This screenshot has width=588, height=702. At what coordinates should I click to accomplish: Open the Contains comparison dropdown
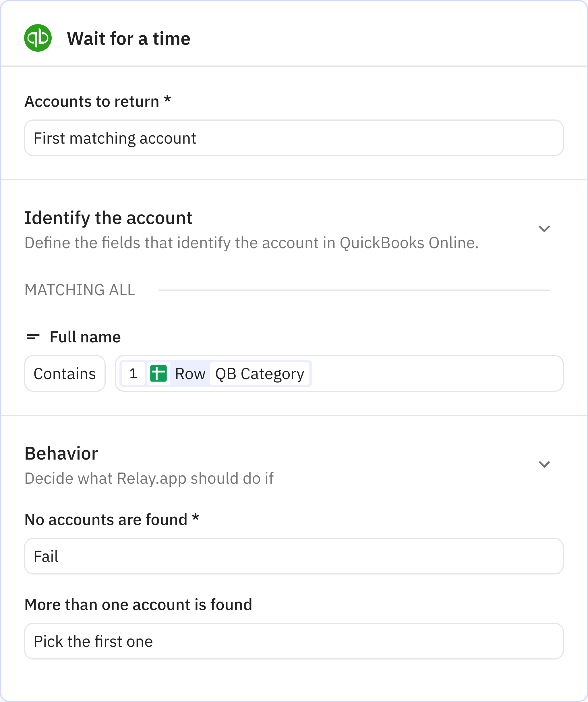click(x=65, y=373)
